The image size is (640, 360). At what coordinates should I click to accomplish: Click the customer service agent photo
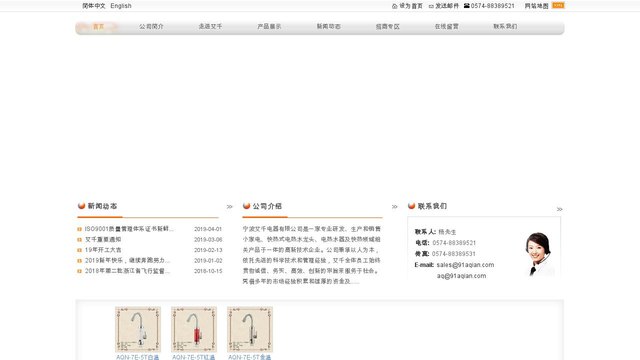pos(540,254)
